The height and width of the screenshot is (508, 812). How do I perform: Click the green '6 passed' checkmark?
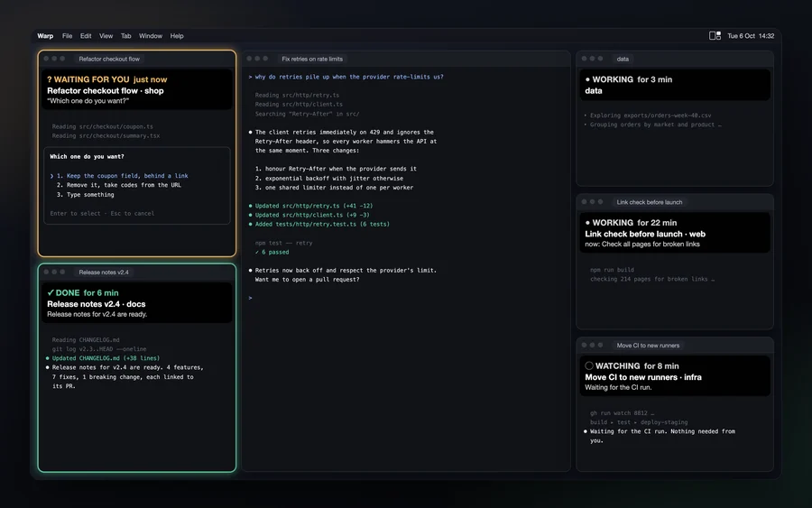[257, 252]
